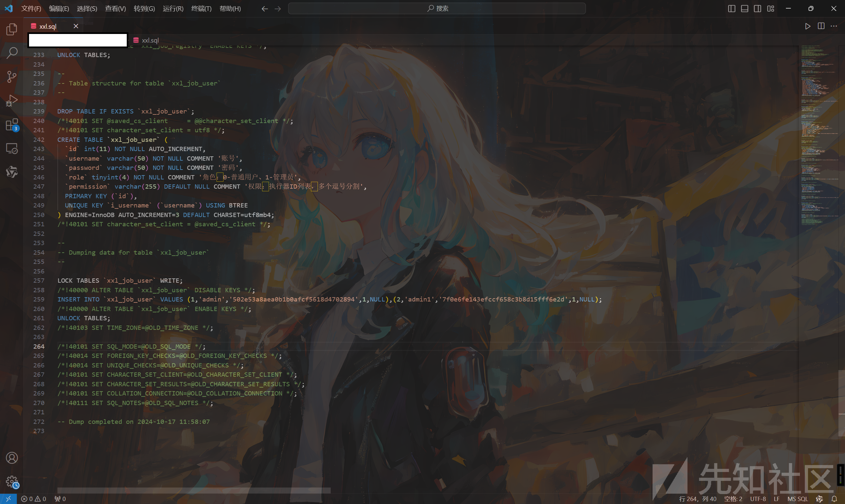Split the editor to the right
The height and width of the screenshot is (504, 845).
coord(821,26)
